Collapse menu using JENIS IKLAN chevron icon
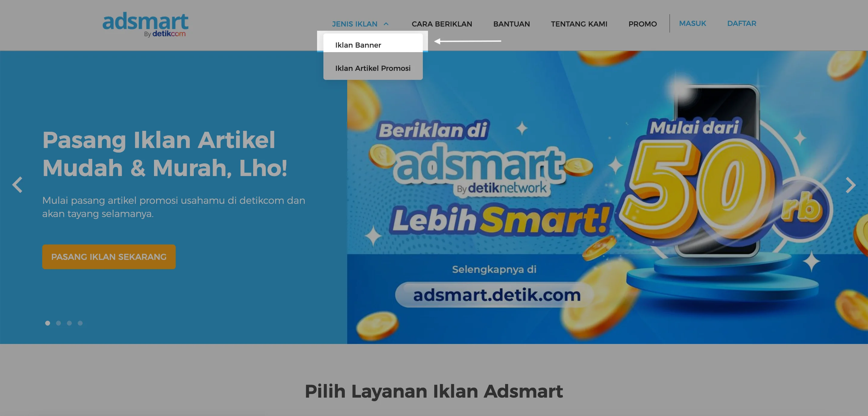 (x=386, y=24)
